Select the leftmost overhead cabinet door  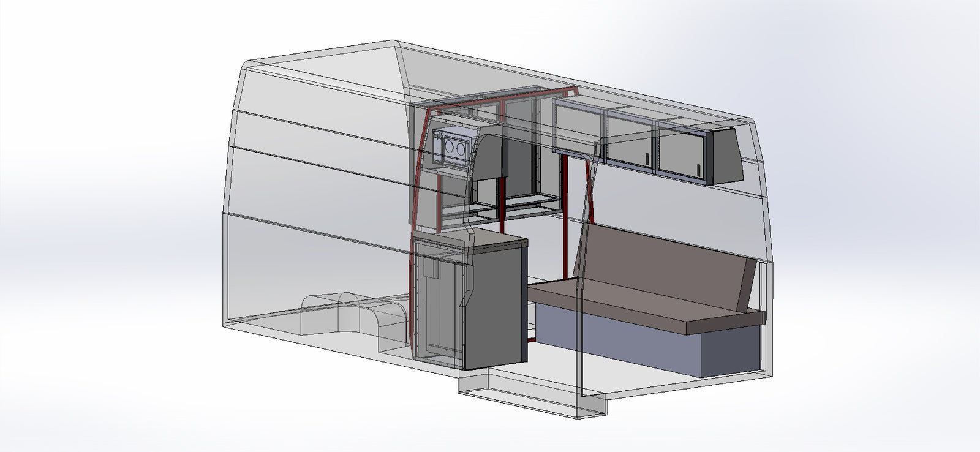(576, 129)
